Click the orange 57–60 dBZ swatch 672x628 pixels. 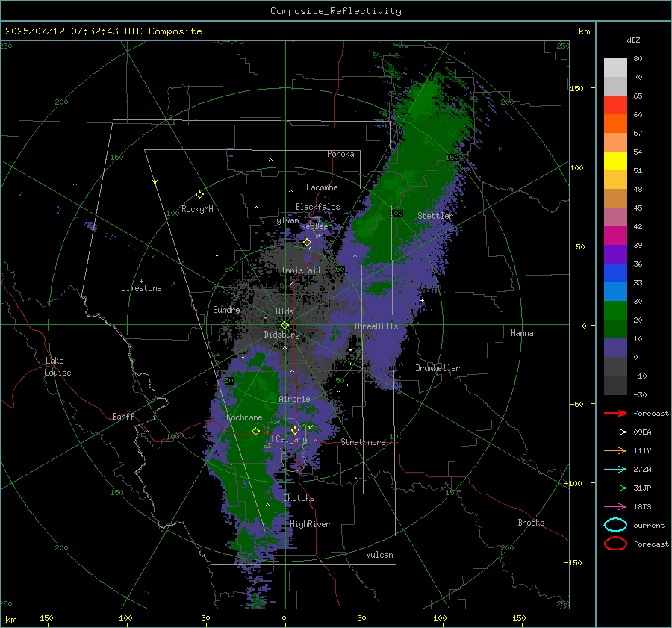coord(615,124)
